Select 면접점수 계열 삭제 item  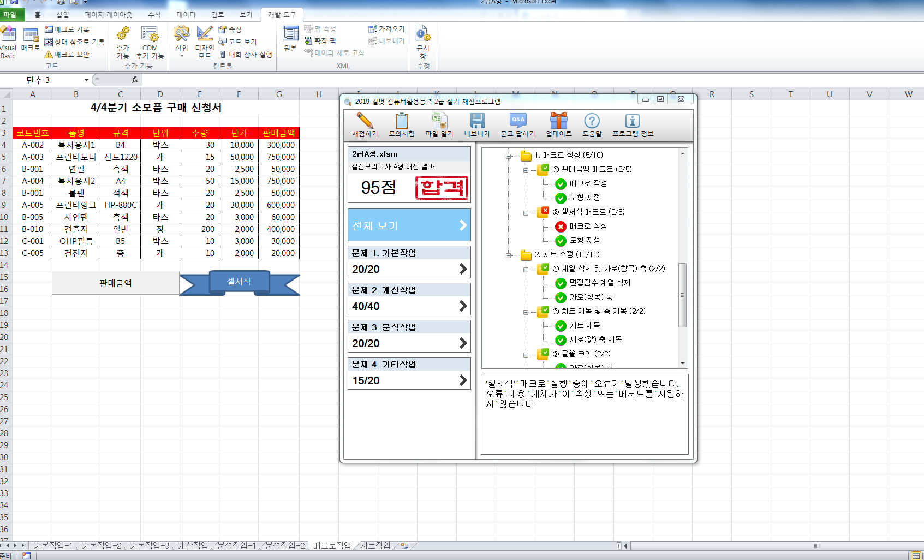point(600,283)
